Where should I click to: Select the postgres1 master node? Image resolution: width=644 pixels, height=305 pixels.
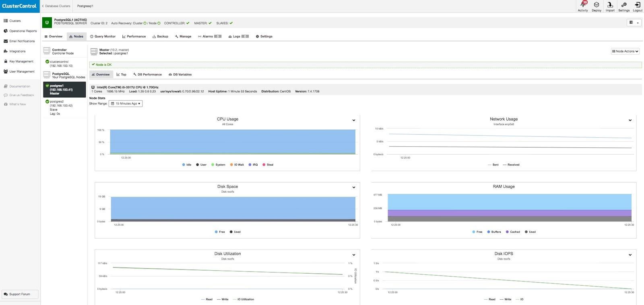pyautogui.click(x=64, y=89)
